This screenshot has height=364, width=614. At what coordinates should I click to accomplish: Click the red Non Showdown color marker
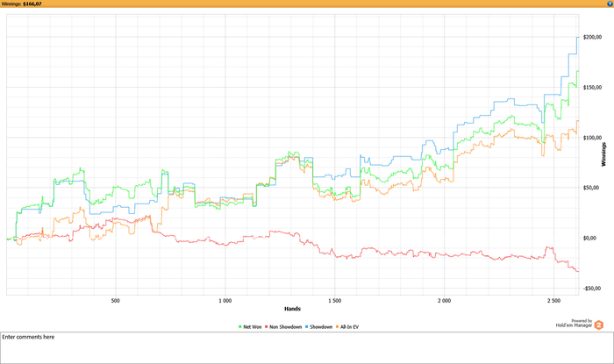(x=268, y=326)
